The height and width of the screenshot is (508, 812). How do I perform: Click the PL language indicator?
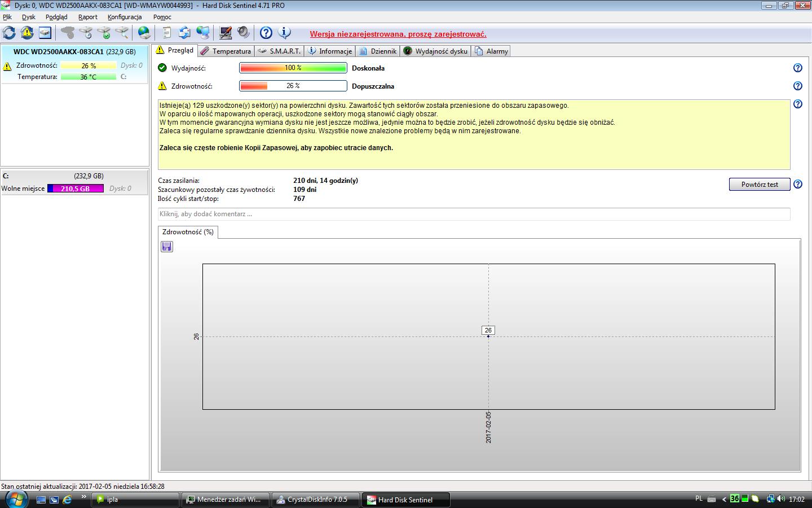click(699, 499)
